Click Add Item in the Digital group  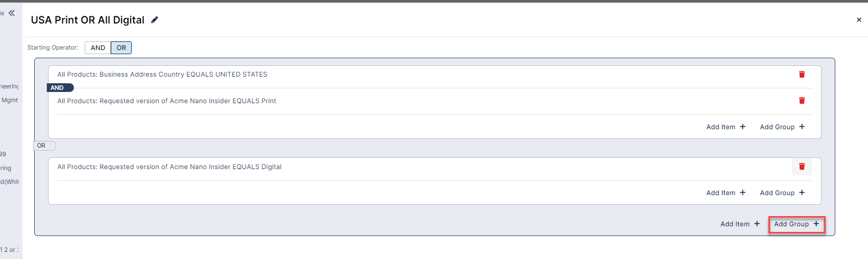pos(726,193)
